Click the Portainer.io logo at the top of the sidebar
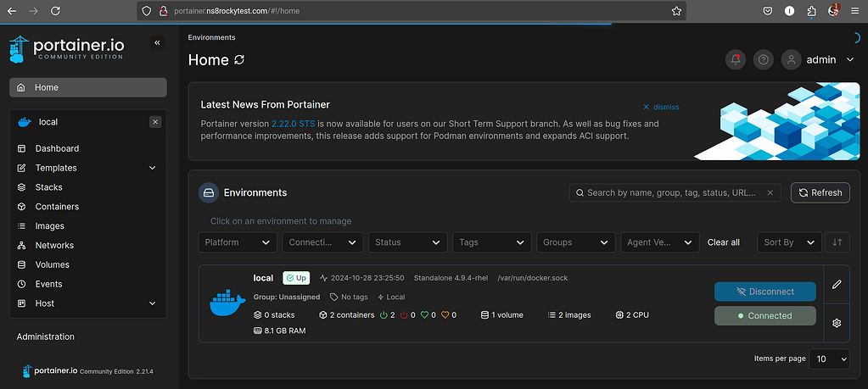 [x=67, y=48]
